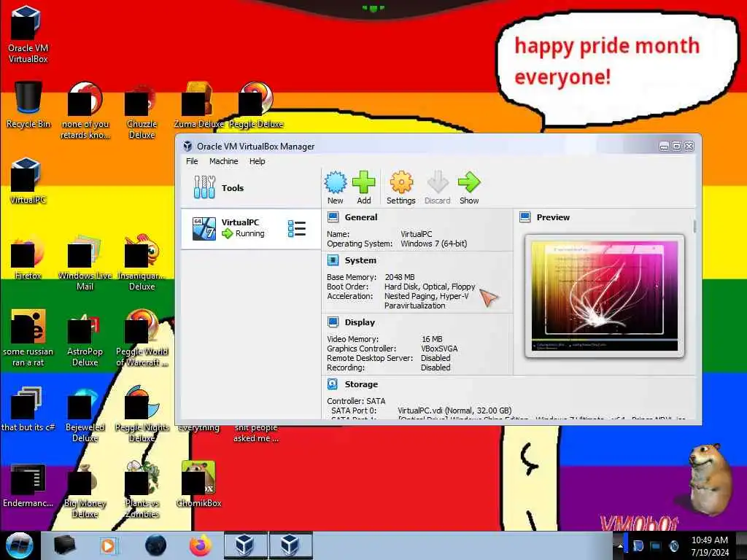Screen dimensions: 747x560
Task: Select the VirtualPC Windows 7 machine icon
Action: [x=204, y=228]
